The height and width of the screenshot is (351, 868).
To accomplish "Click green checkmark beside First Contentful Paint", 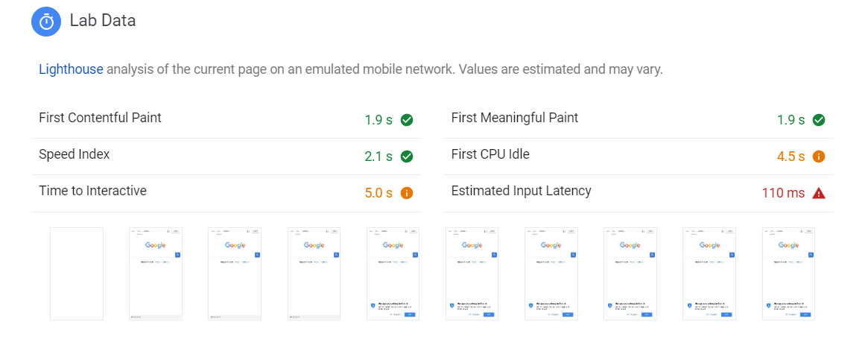I will 407,120.
